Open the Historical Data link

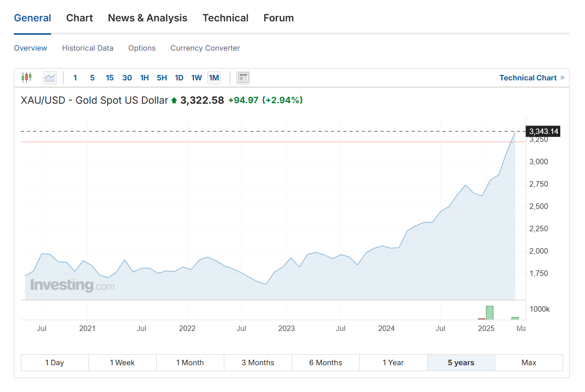pyautogui.click(x=88, y=48)
